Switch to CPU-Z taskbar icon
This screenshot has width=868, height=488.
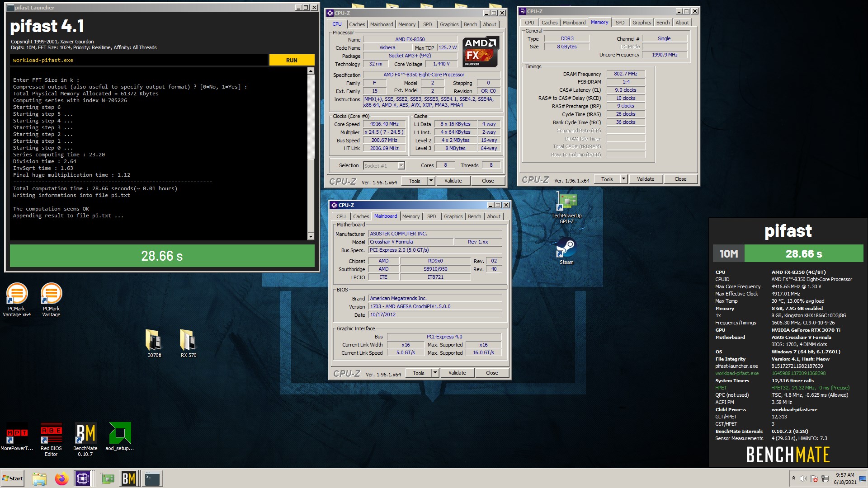[x=83, y=479]
